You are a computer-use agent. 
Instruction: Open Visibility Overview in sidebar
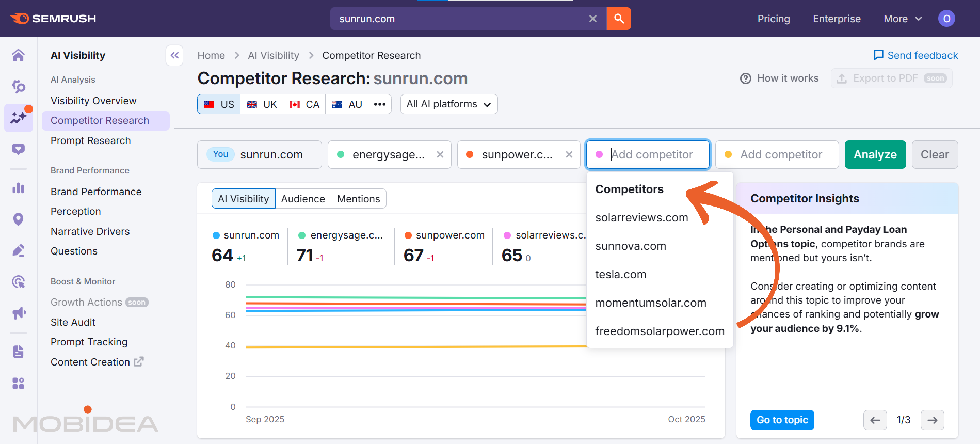pos(93,101)
